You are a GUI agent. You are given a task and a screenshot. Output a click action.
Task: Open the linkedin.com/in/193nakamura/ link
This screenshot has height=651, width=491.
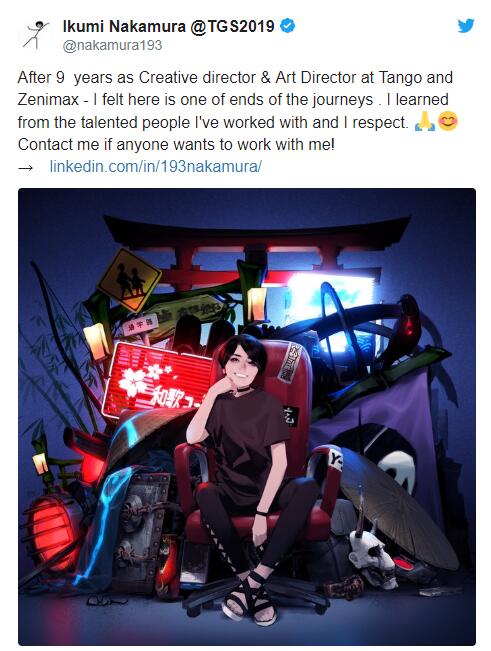pos(156,166)
